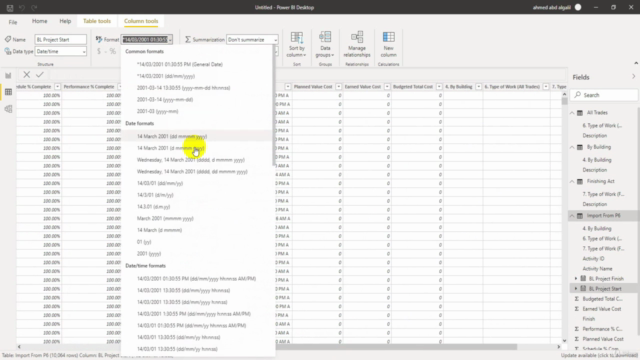Image resolution: width=640 pixels, height=360 pixels.
Task: Choose the 14 March 2001 (dd mmmm yyyy) format
Action: coord(198,136)
